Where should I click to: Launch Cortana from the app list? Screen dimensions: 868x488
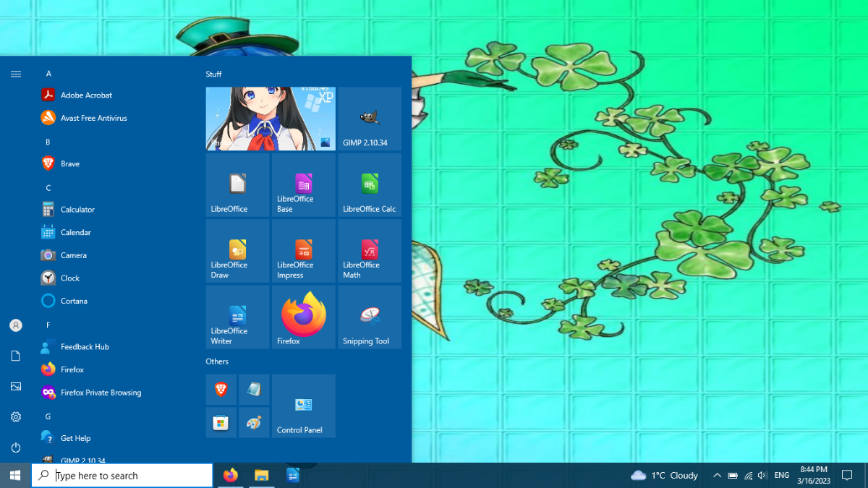click(116, 301)
